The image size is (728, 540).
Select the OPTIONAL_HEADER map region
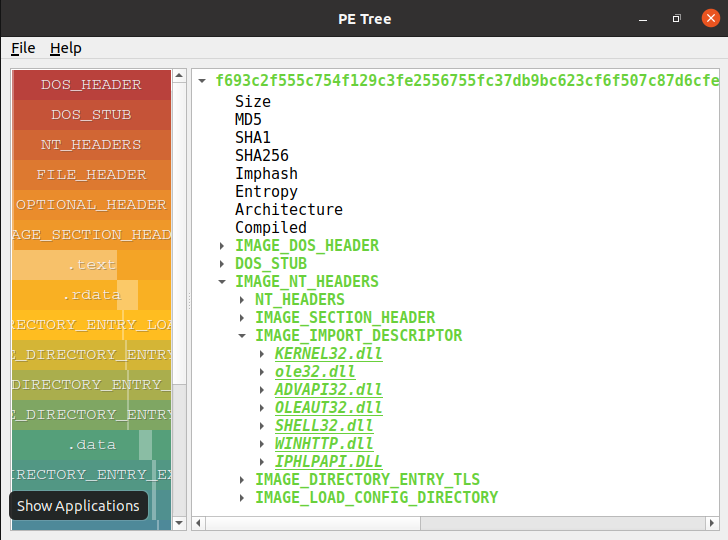91,205
